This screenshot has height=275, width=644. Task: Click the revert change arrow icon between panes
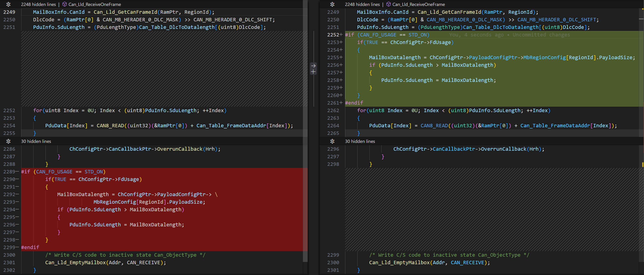tap(313, 66)
